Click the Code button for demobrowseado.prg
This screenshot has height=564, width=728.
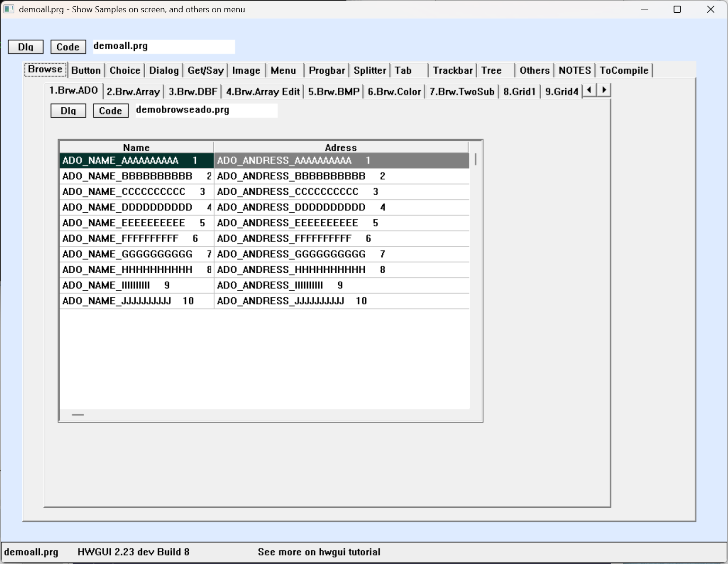point(111,111)
